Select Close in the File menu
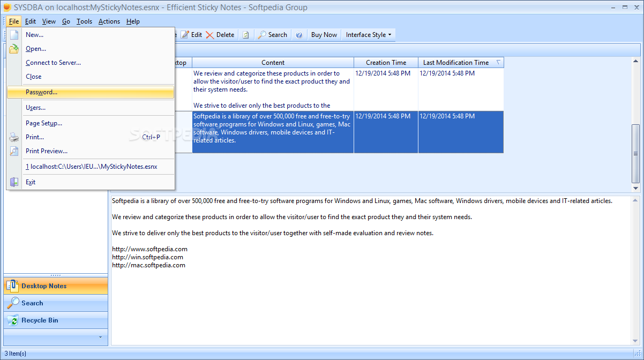The width and height of the screenshot is (644, 360). click(90, 77)
